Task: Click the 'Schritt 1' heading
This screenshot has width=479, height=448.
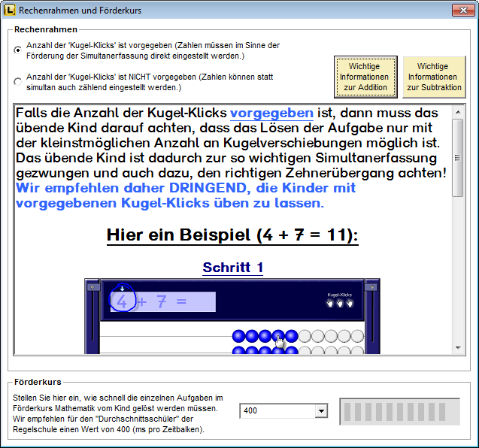Action: (233, 268)
